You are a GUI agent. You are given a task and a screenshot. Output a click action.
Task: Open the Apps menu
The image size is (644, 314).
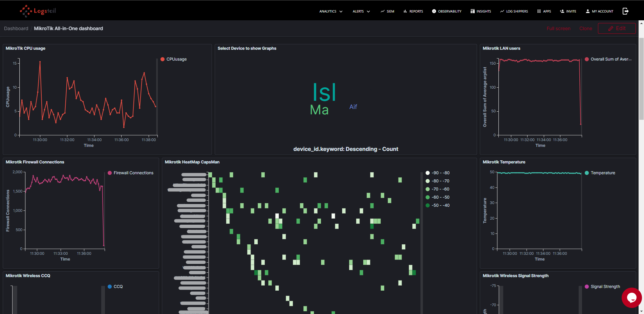tap(544, 11)
